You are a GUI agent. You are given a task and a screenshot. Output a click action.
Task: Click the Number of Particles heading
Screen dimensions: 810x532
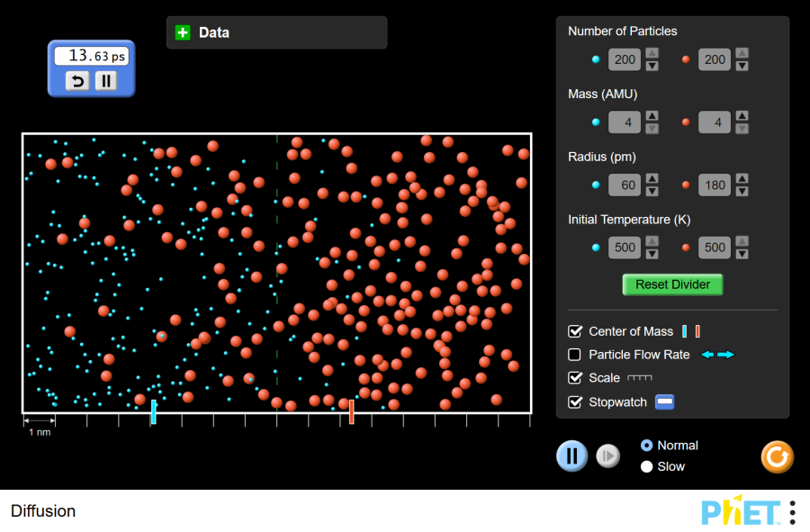623,31
